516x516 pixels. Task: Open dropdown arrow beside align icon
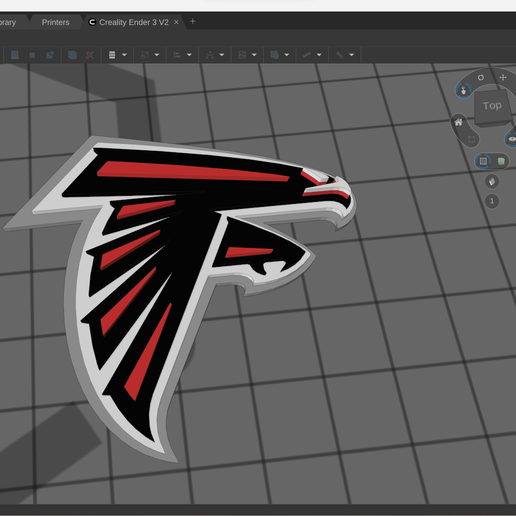[x=189, y=55]
